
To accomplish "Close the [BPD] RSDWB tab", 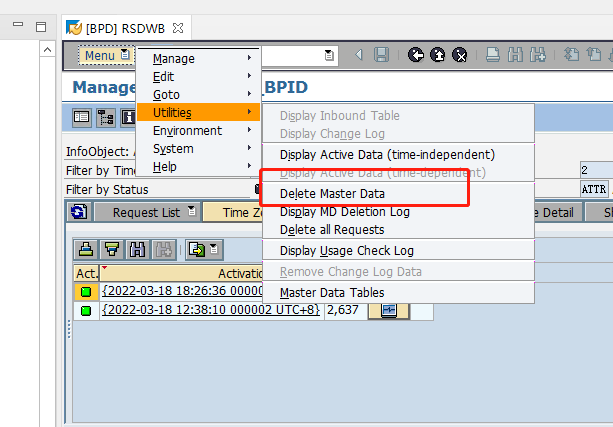I will pyautogui.click(x=178, y=28).
